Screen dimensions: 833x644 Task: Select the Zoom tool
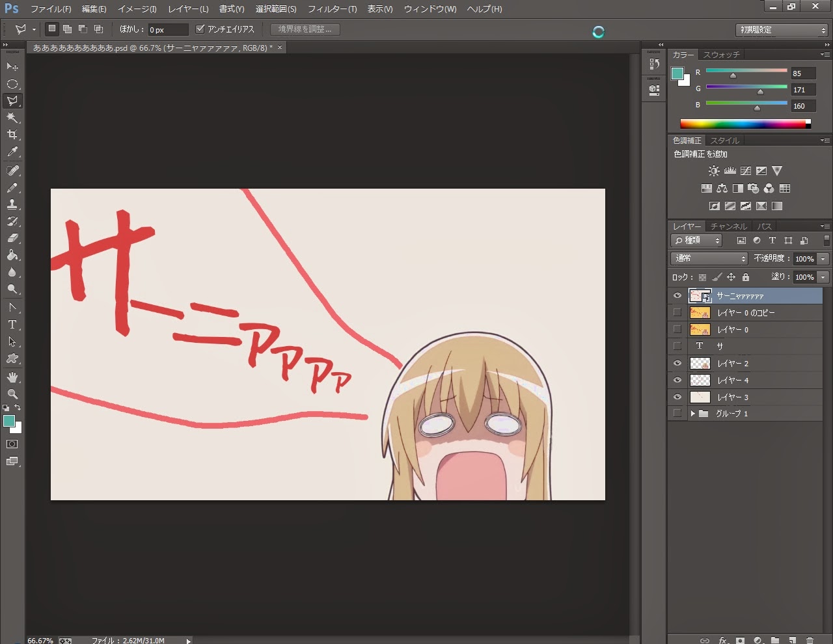coord(12,394)
